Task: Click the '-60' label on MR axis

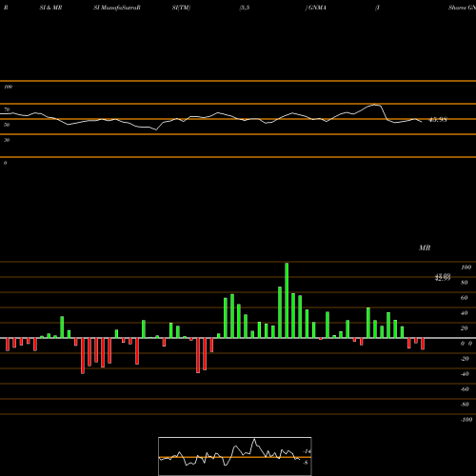Action: click(465, 389)
